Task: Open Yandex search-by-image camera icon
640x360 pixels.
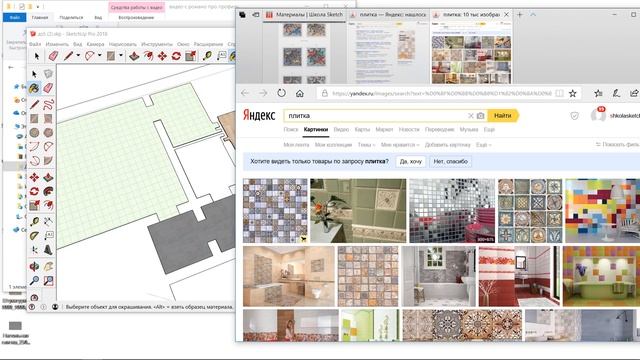Action: 481,116
